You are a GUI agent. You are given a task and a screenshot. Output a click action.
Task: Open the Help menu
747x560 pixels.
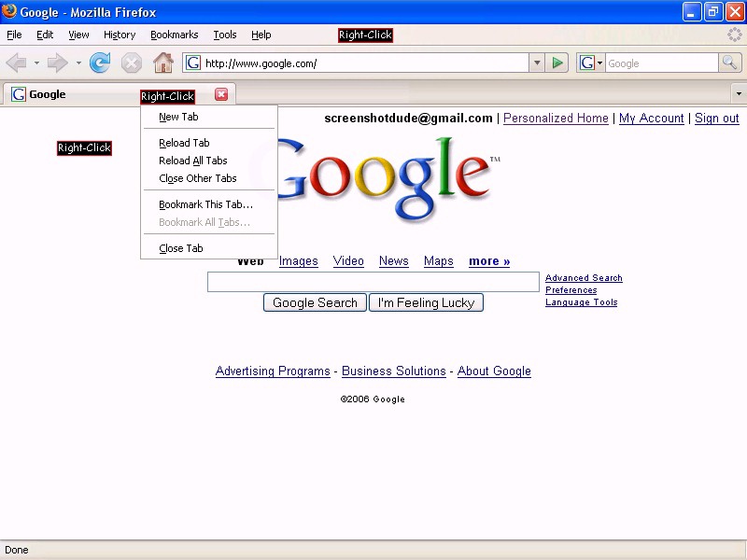click(261, 35)
